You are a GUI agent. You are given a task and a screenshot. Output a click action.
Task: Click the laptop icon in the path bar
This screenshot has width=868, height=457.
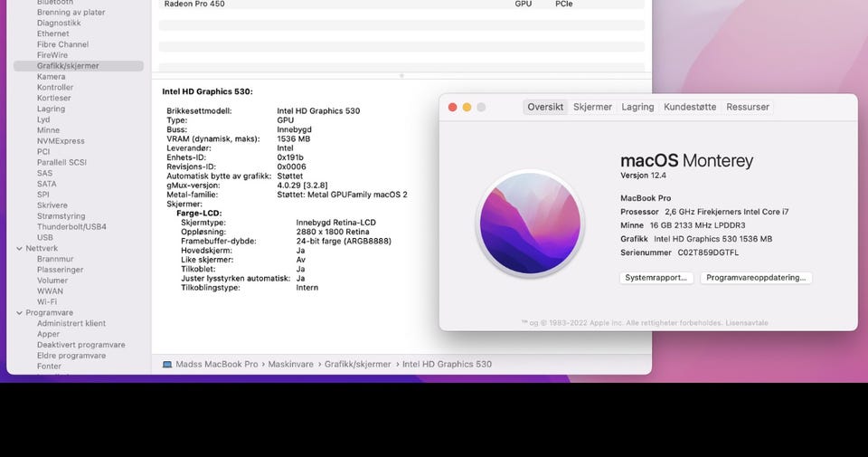click(x=167, y=364)
